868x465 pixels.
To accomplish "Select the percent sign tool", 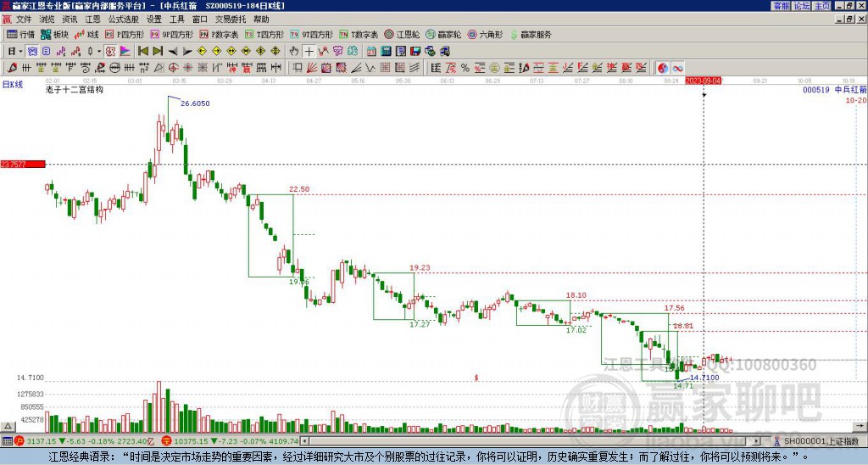I will pos(465,68).
